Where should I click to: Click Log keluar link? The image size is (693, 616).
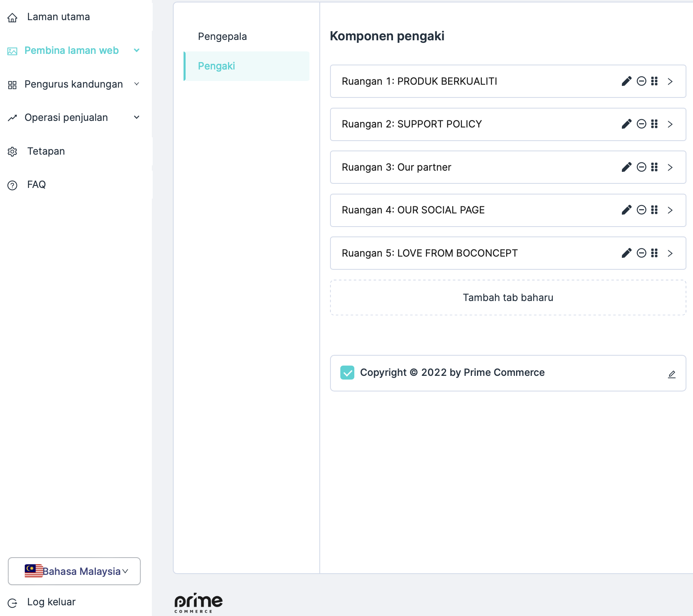tap(51, 602)
